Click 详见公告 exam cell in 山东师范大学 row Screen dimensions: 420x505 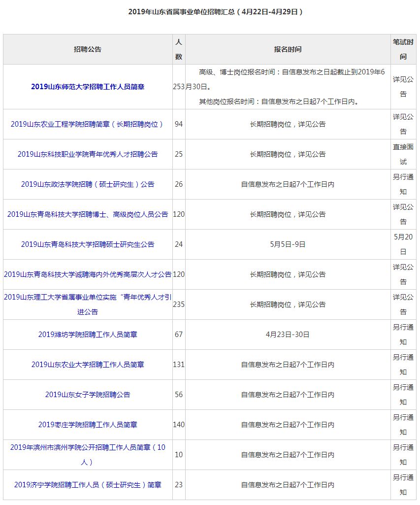point(403,87)
